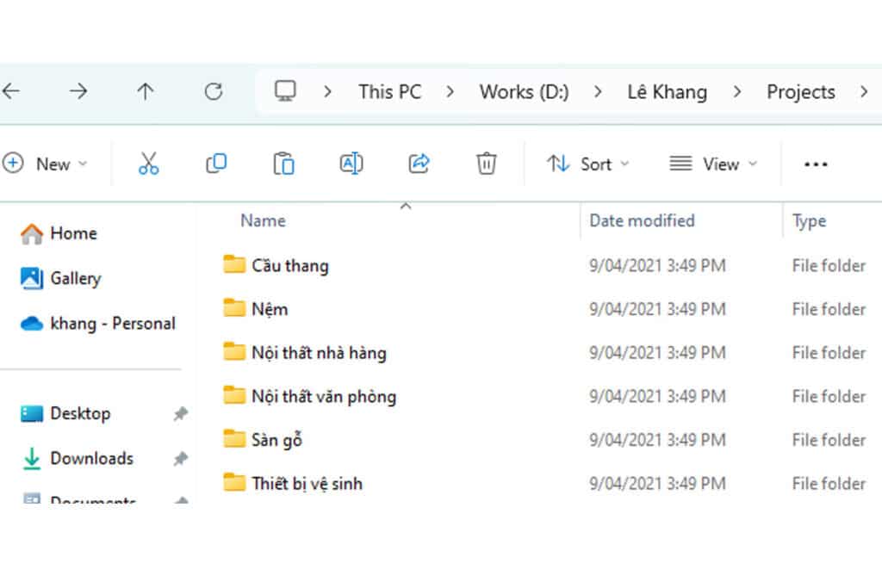The image size is (882, 588).
Task: Open Gallery in navigation pane
Action: pyautogui.click(x=60, y=278)
